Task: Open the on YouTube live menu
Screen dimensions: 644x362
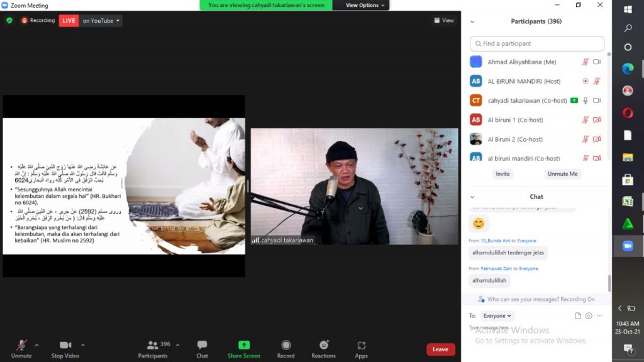Action: 101,20
